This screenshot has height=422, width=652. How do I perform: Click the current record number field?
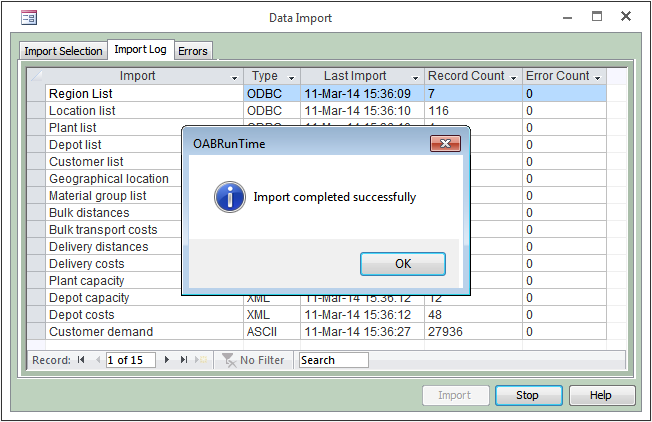(x=131, y=360)
